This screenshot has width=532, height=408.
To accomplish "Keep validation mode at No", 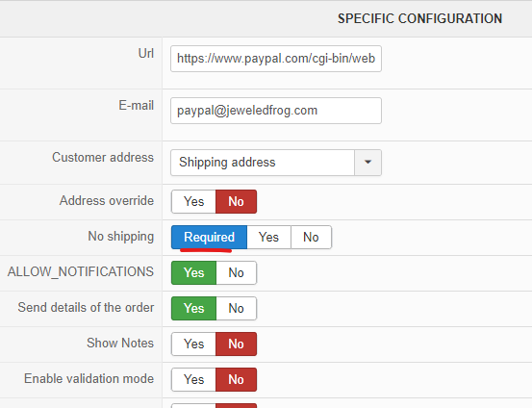I will (236, 380).
